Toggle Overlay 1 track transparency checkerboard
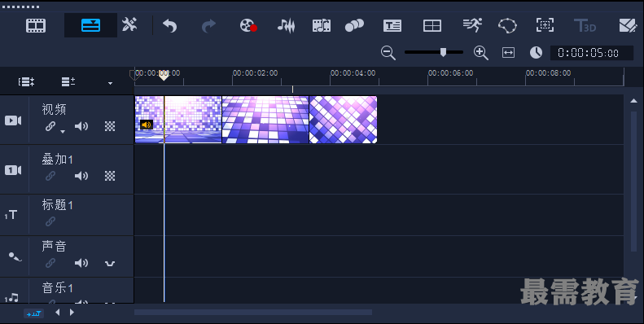The image size is (644, 324). coord(110,176)
